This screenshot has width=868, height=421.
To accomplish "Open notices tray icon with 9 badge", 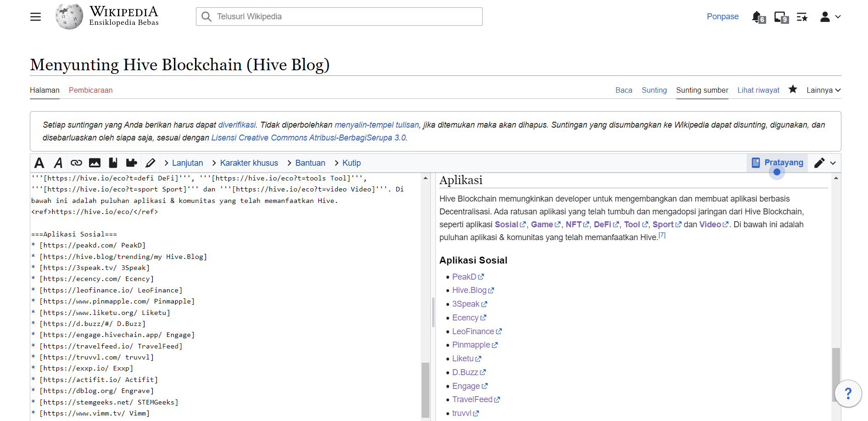I will pyautogui.click(x=781, y=17).
